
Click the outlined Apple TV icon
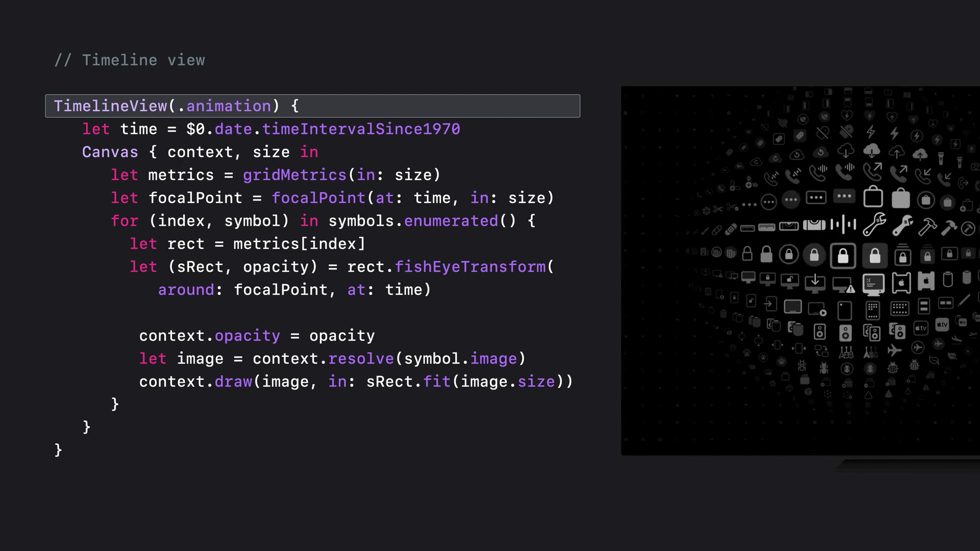pos(921,328)
